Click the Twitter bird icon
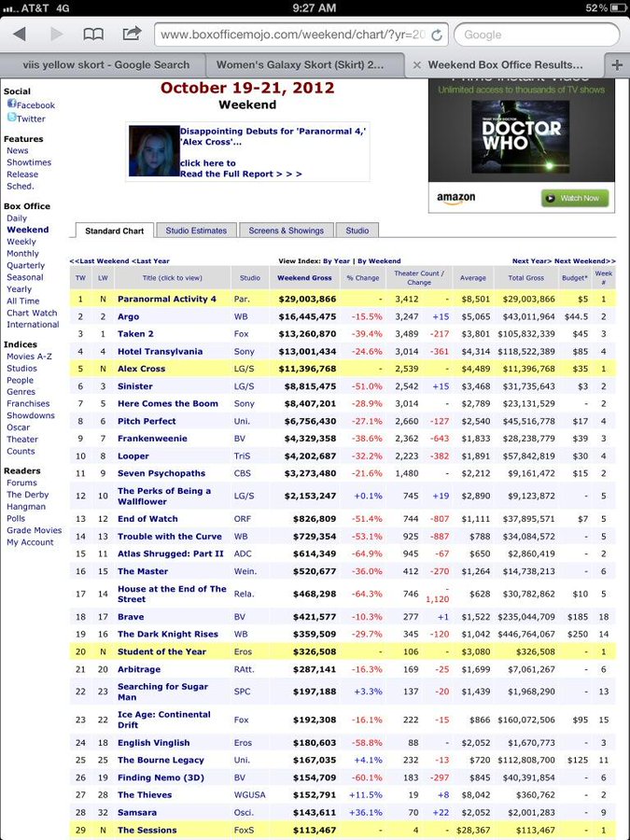The width and height of the screenshot is (630, 840). point(12,117)
